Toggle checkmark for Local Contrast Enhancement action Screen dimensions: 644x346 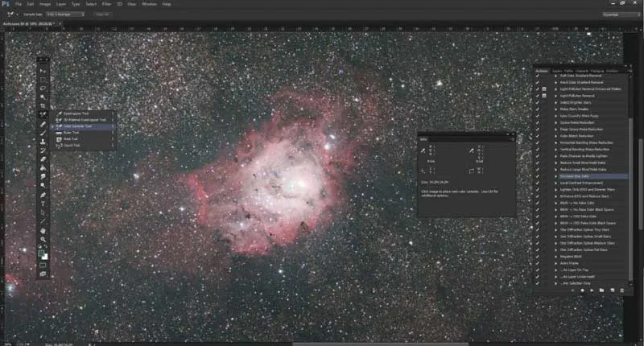[537, 183]
